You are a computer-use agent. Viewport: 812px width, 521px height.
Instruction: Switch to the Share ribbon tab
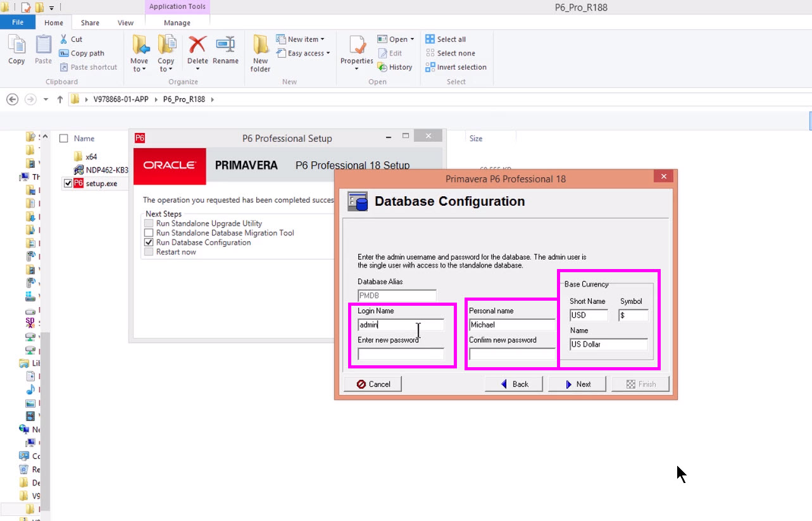[90, 23]
